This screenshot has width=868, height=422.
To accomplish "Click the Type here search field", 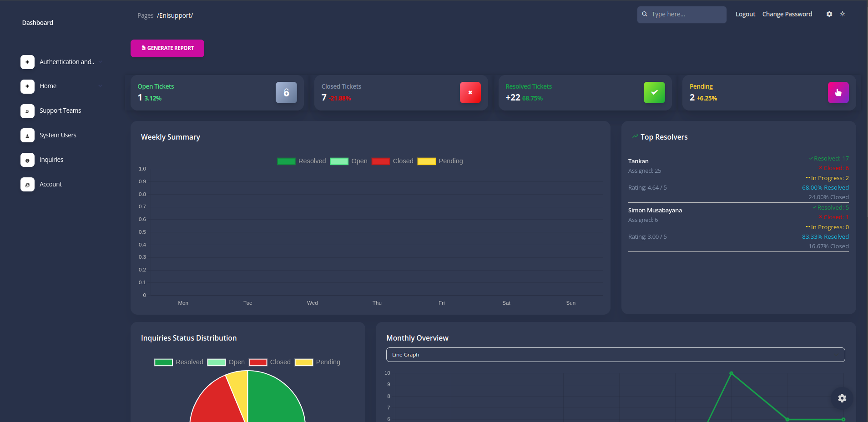I will coord(686,15).
